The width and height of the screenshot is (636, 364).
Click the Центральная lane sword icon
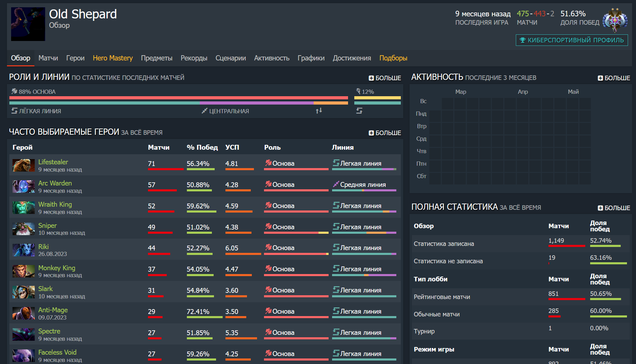(205, 111)
